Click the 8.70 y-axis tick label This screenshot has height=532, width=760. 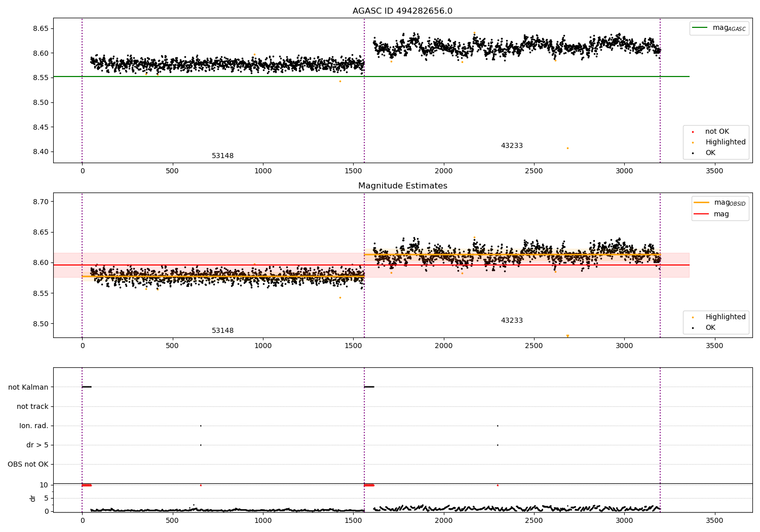41,202
